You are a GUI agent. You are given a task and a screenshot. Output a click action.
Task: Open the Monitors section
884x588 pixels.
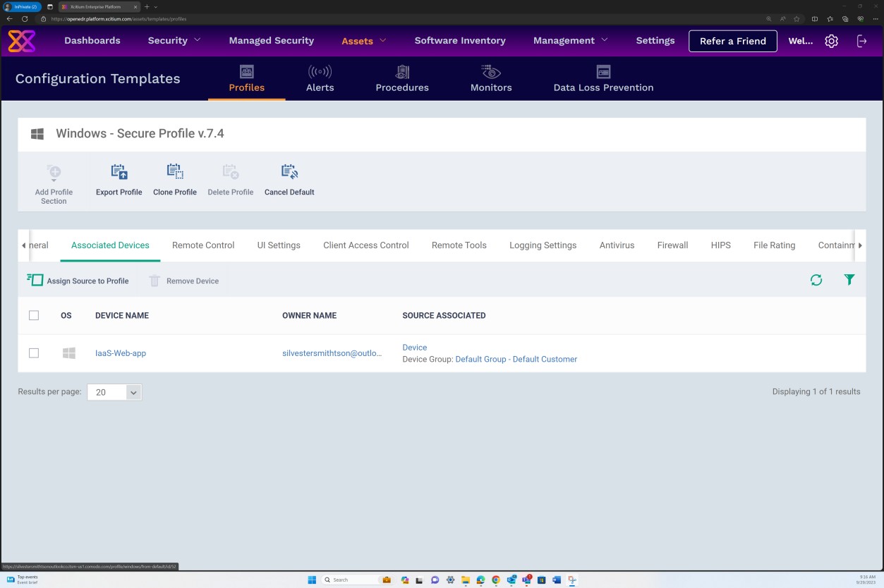tap(490, 79)
